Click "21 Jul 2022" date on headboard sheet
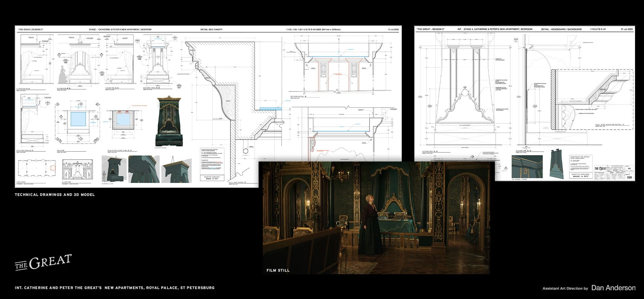Image resolution: width=644 pixels, height=299 pixels. [x=627, y=29]
